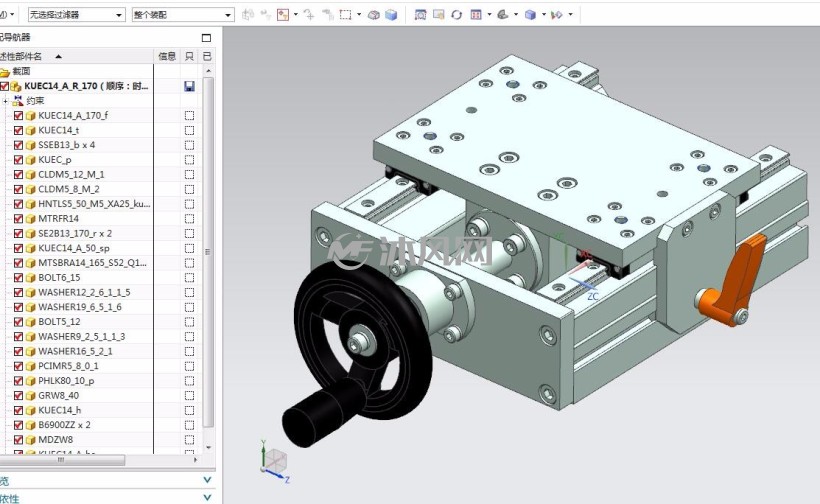
Task: Click the rendering style icon
Action: point(503,15)
